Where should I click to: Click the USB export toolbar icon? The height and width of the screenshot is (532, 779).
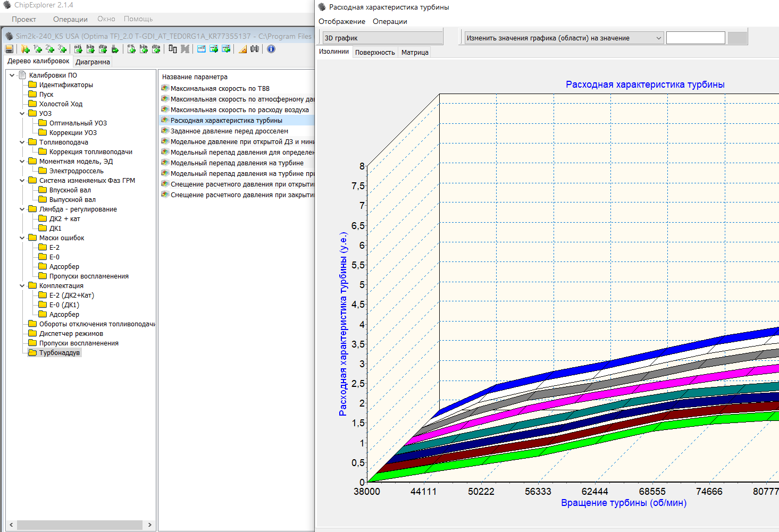[114, 49]
